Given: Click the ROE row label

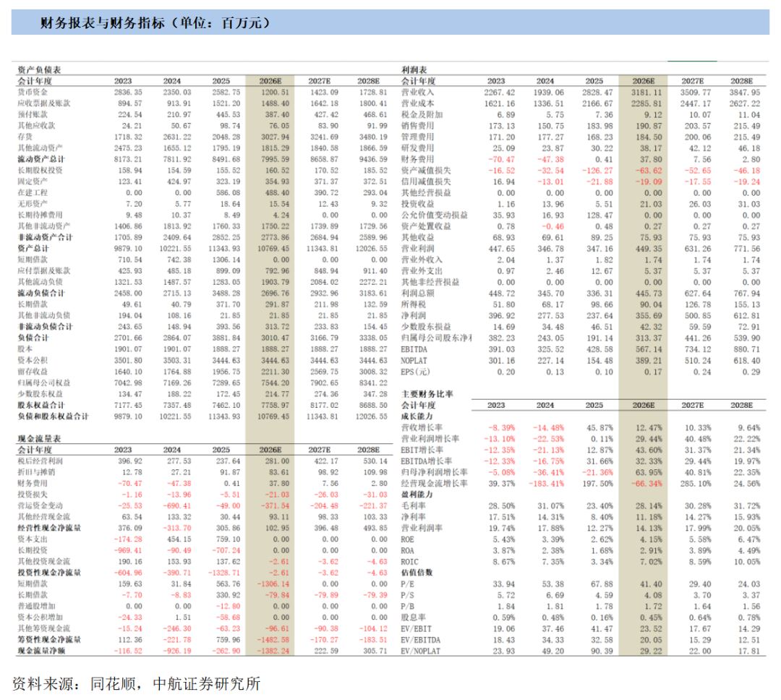Looking at the screenshot, I should coord(407,539).
